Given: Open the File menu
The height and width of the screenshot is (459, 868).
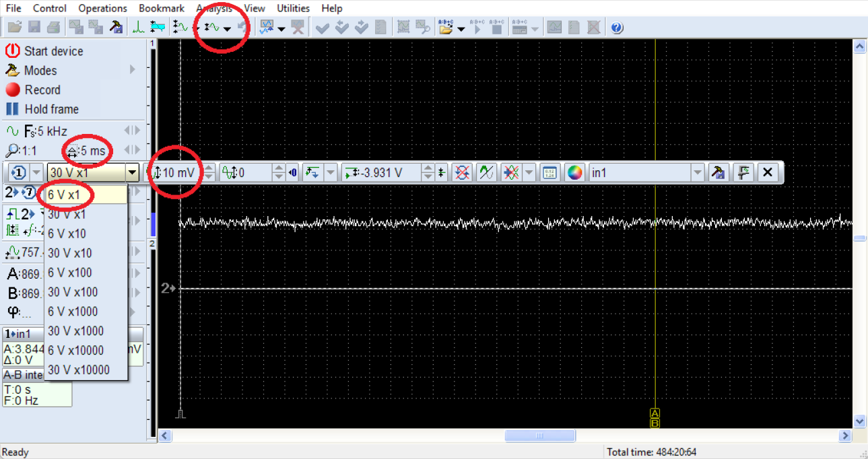Looking at the screenshot, I should 13,8.
